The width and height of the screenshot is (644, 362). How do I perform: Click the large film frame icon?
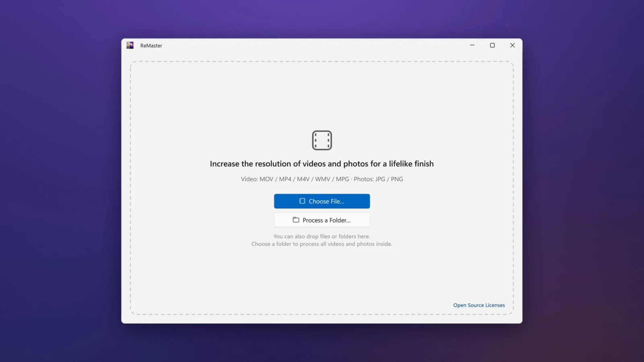click(322, 140)
